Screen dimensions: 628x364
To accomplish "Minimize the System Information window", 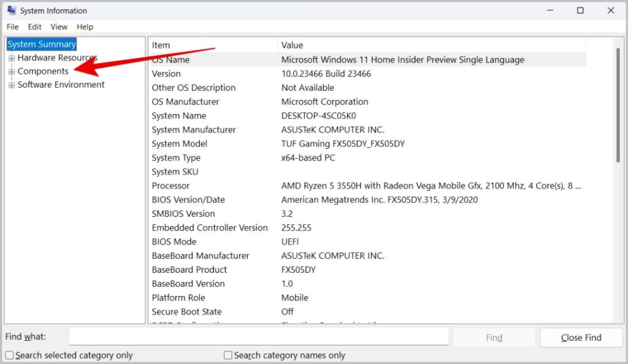I will pyautogui.click(x=549, y=10).
